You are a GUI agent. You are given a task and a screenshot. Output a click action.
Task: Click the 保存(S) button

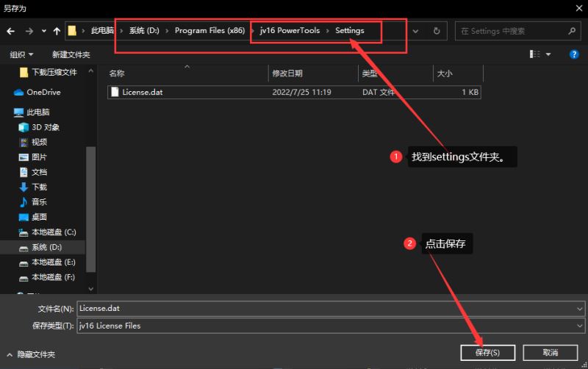tap(487, 353)
